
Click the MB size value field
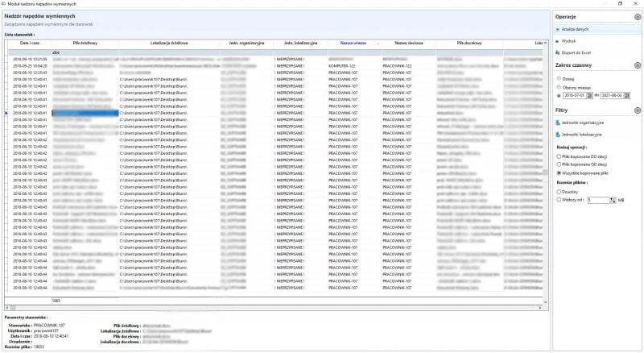[x=598, y=201]
